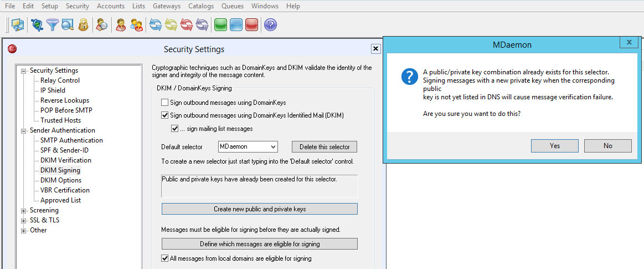The image size is (644, 269).
Task: Click Define which messages are eligible for signing
Action: [x=260, y=244]
